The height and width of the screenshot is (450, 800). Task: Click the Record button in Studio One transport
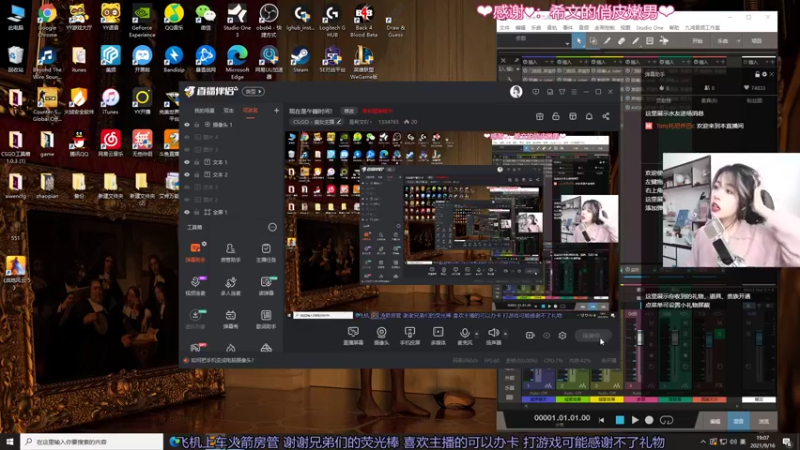pyautogui.click(x=649, y=420)
